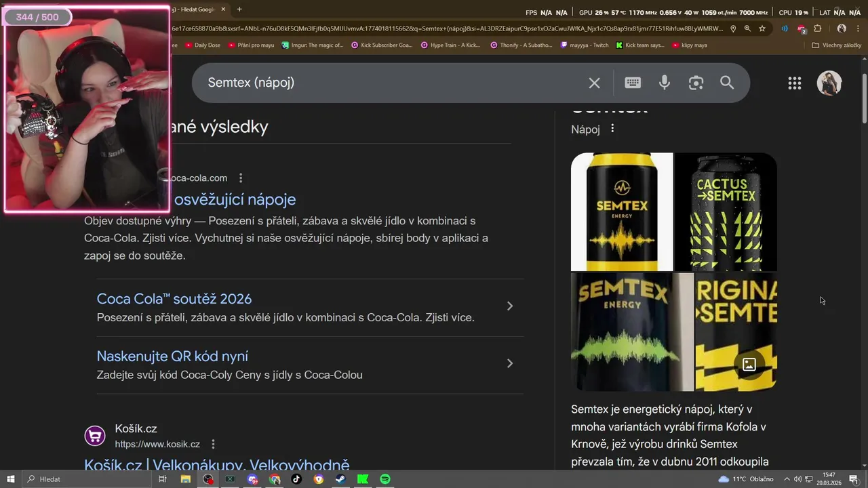Open the Košík.cz Velkonákupy result title

(217, 465)
